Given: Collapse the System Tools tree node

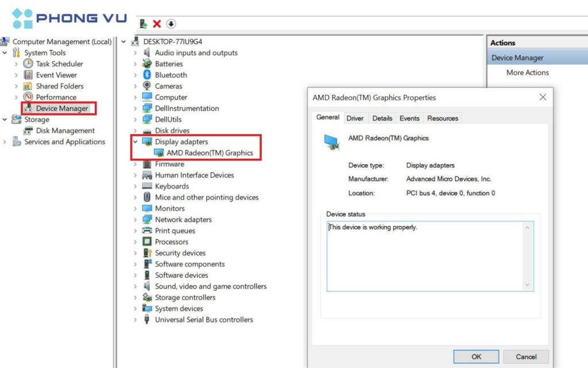Looking at the screenshot, I should tap(5, 53).
